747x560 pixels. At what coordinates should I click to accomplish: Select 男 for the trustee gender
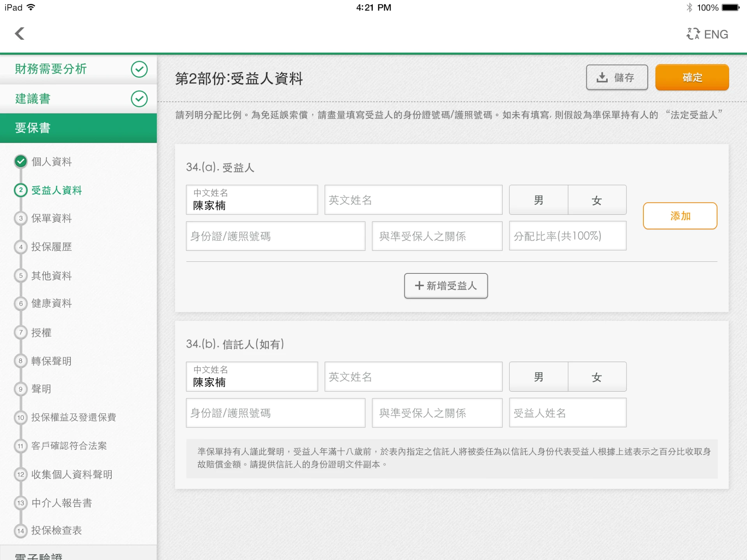pos(538,376)
